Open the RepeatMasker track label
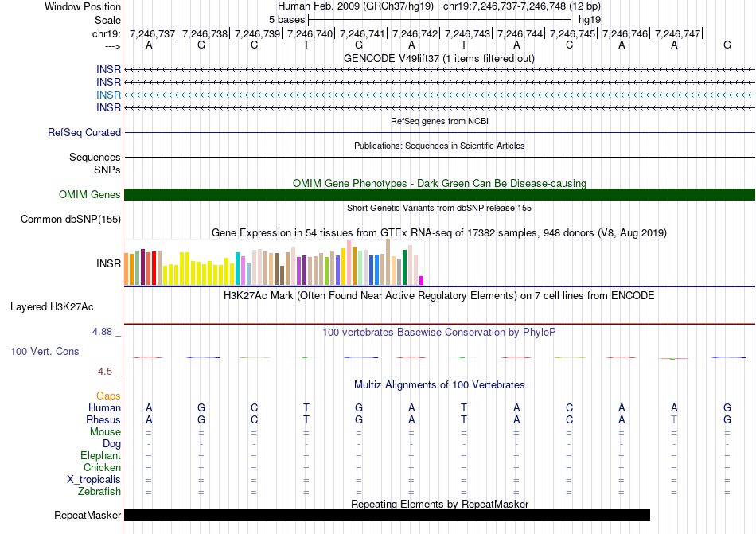 (87, 515)
